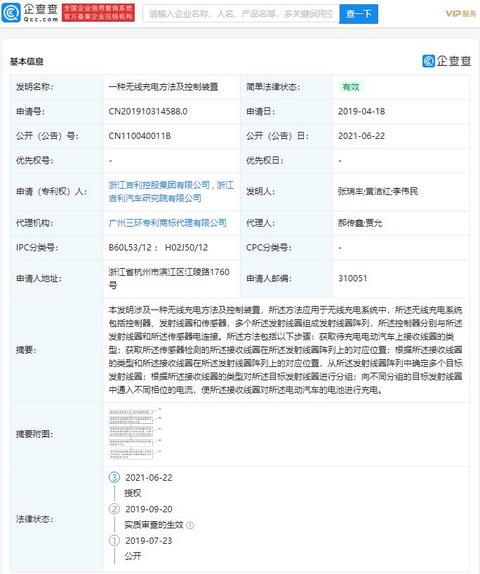Click timeline step 2 circle for 2019-09-20
480x574 pixels.
pyautogui.click(x=114, y=509)
